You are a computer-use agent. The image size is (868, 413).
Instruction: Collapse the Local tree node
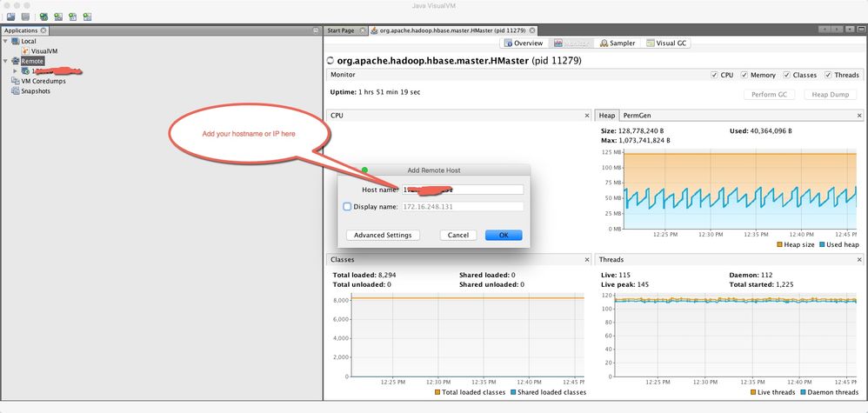pos(5,41)
